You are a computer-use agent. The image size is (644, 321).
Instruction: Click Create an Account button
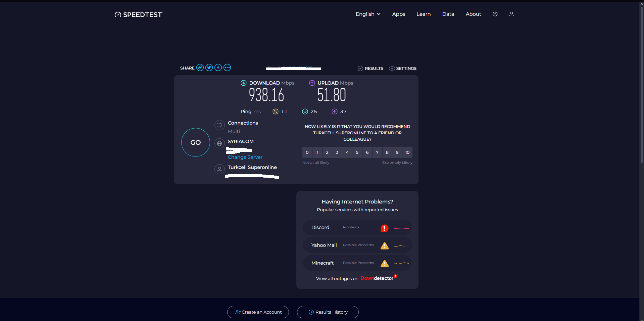coord(258,312)
